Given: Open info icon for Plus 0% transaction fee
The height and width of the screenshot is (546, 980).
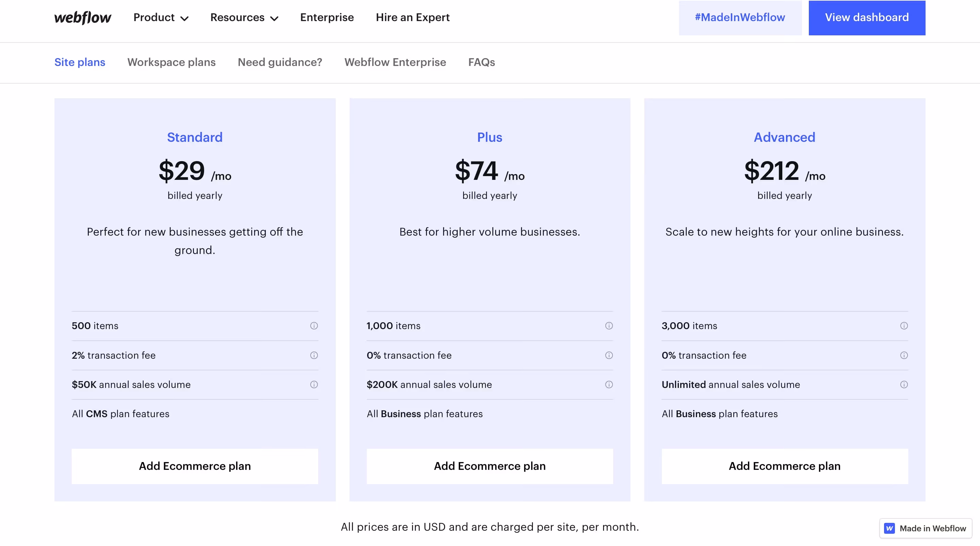Looking at the screenshot, I should (609, 355).
